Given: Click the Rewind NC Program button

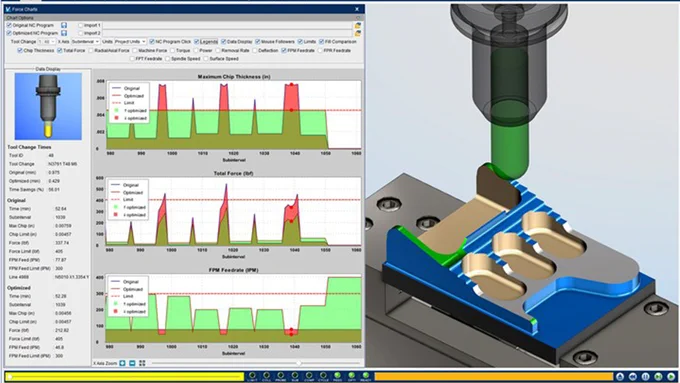Looking at the screenshot, I should click(633, 376).
